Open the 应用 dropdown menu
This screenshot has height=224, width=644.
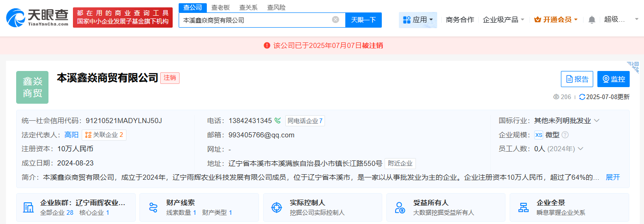coord(418,20)
